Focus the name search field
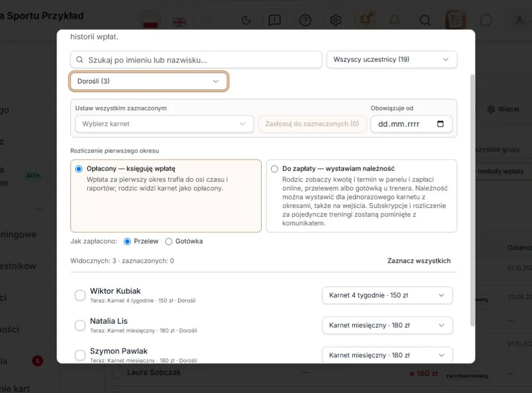This screenshot has height=393, width=532. pos(196,60)
